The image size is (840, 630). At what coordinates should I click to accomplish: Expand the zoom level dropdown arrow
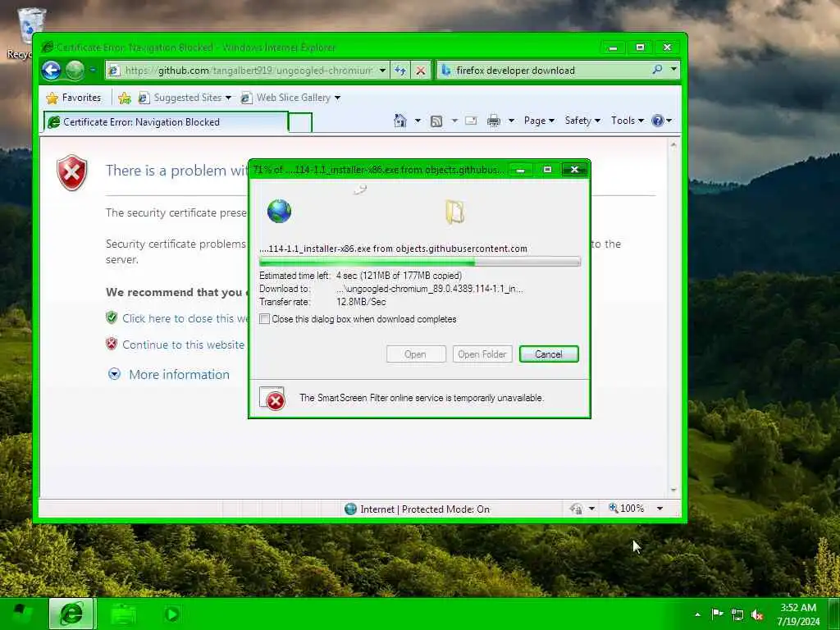pyautogui.click(x=660, y=509)
